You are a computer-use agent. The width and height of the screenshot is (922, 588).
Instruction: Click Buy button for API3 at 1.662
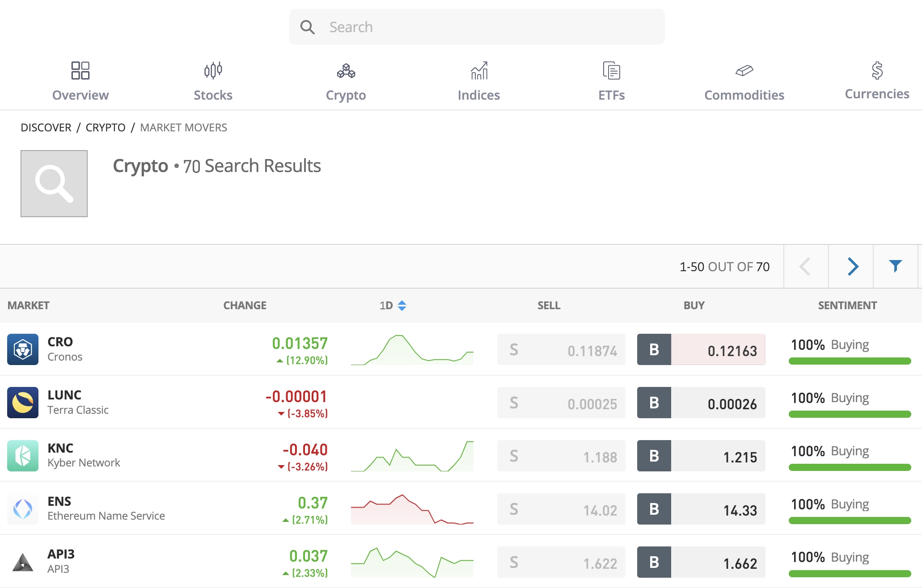[701, 562]
